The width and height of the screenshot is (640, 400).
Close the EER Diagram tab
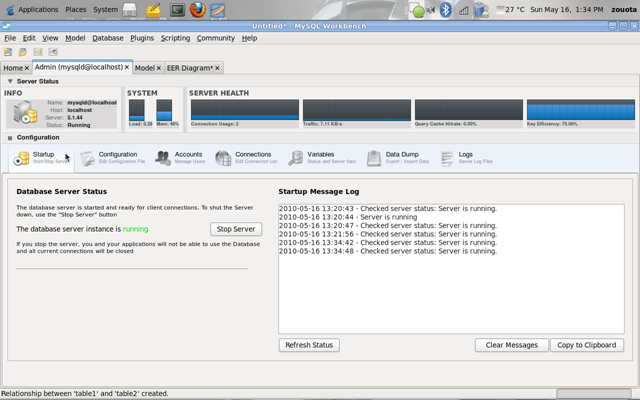tap(218, 68)
